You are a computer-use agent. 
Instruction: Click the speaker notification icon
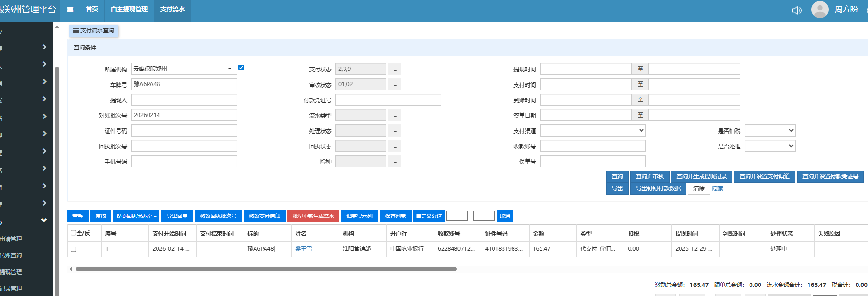(x=797, y=10)
